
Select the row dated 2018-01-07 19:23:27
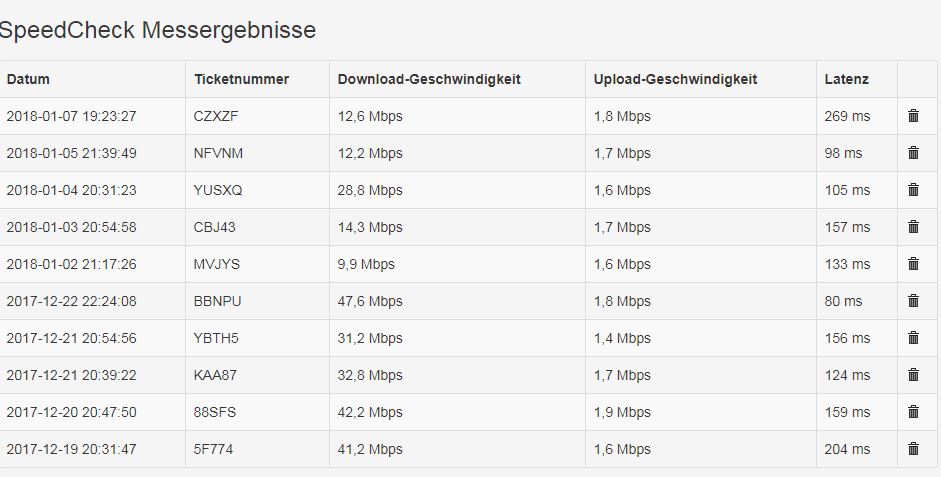71,116
